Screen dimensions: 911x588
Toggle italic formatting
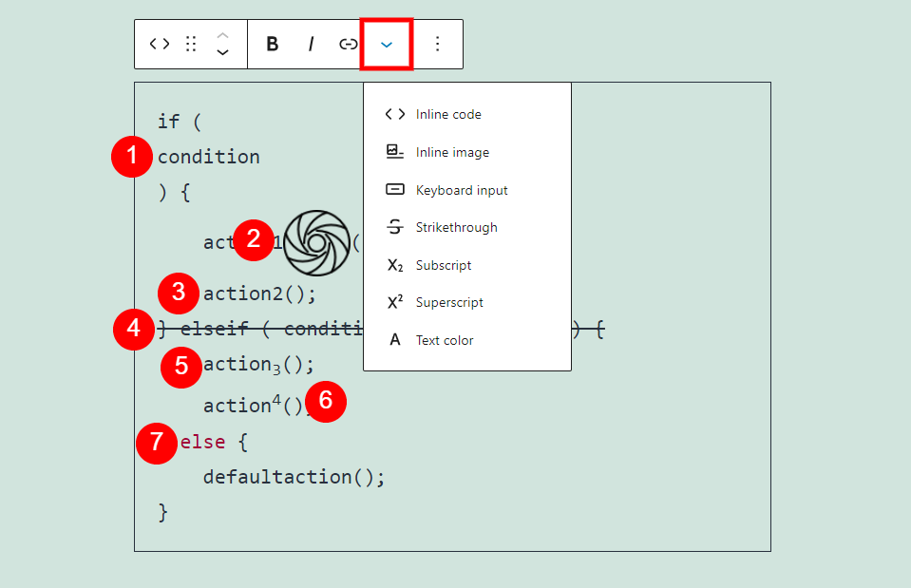pyautogui.click(x=311, y=44)
